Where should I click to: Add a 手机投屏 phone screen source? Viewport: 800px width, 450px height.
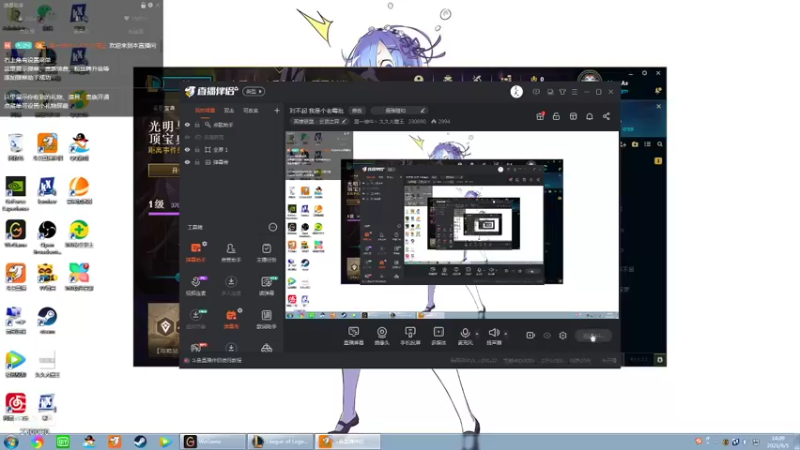[x=410, y=336]
